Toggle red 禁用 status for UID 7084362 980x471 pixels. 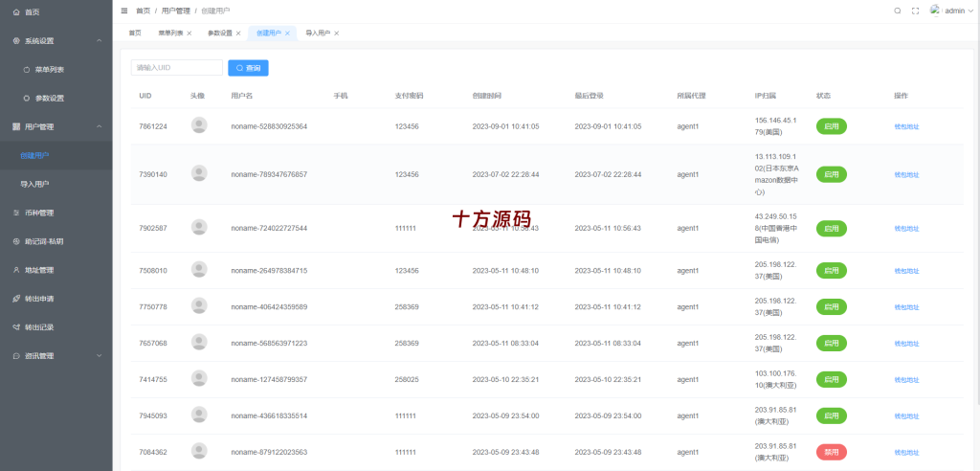(832, 452)
